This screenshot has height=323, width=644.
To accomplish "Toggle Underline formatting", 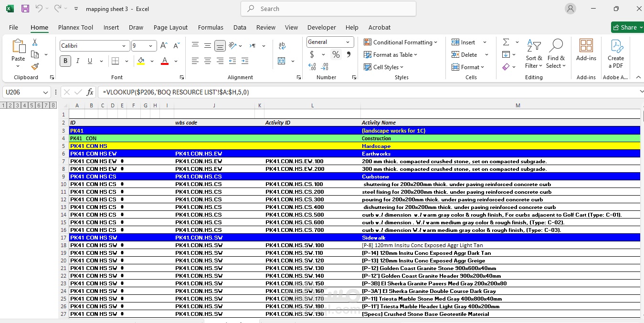I will point(90,61).
